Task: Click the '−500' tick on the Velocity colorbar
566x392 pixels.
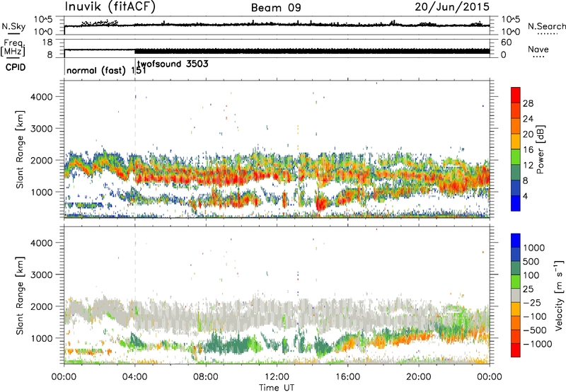Action: coord(535,330)
